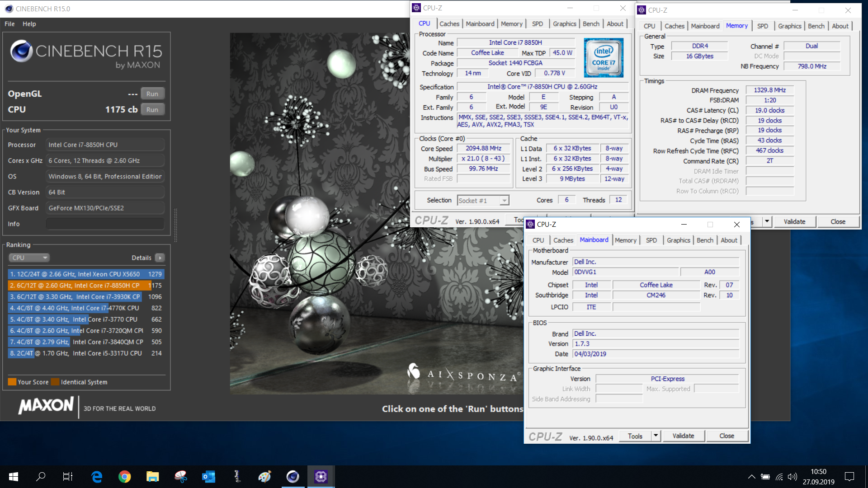The image size is (868, 488).
Task: Open Wi-Fi network tray icon
Action: [779, 477]
